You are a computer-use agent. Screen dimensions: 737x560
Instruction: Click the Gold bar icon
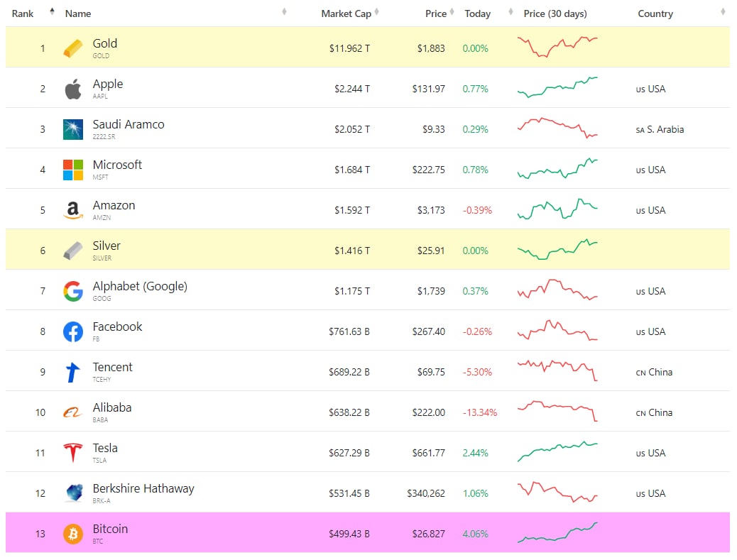click(73, 48)
